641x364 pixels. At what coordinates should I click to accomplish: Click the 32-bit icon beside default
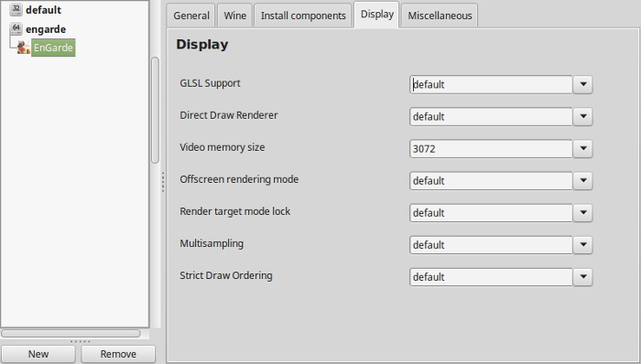pyautogui.click(x=16, y=9)
